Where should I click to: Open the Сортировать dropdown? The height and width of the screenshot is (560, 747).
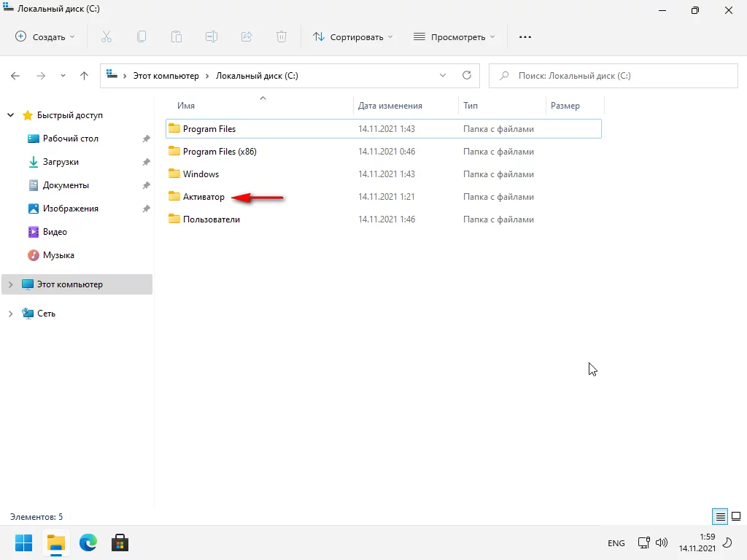(x=352, y=36)
